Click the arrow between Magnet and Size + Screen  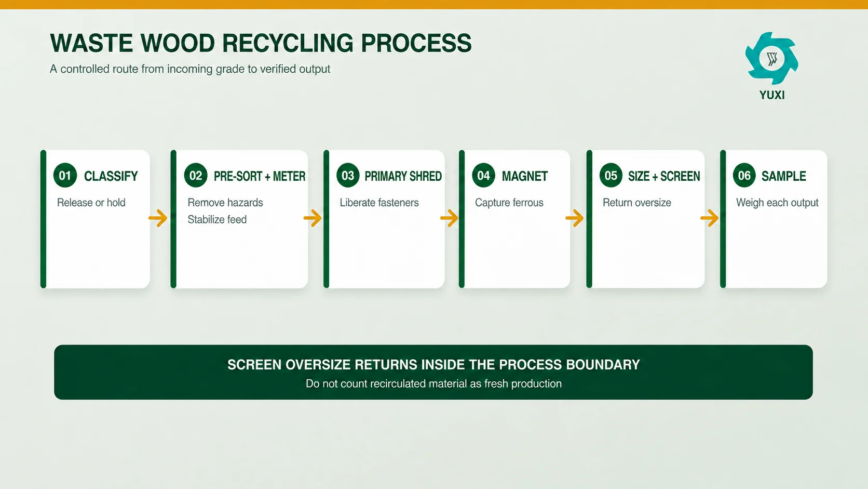pos(575,218)
